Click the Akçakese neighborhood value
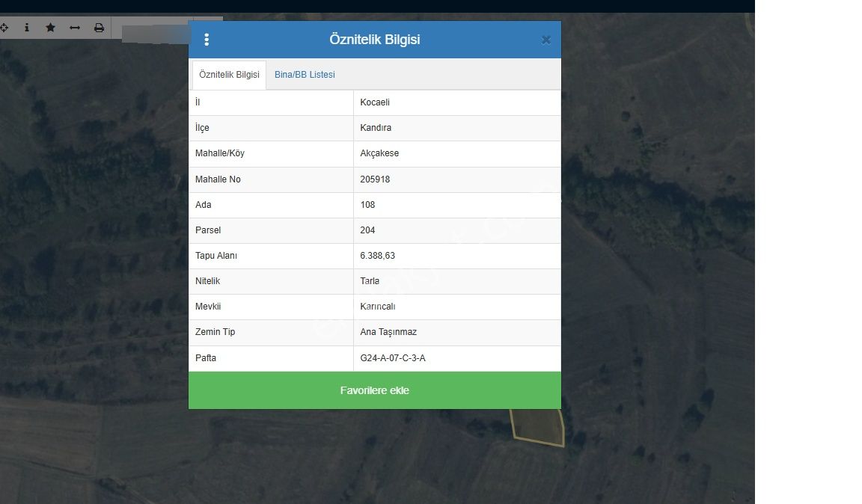The height and width of the screenshot is (504, 862). tap(379, 153)
